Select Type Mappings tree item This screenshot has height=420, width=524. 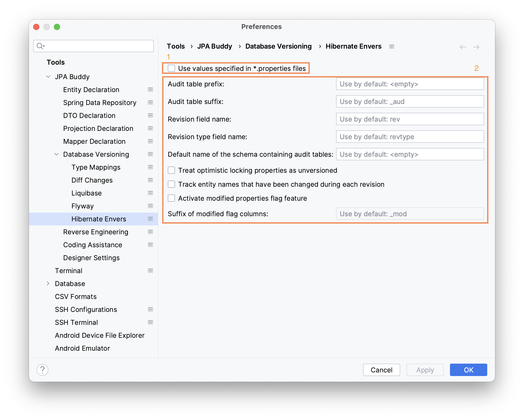point(96,167)
